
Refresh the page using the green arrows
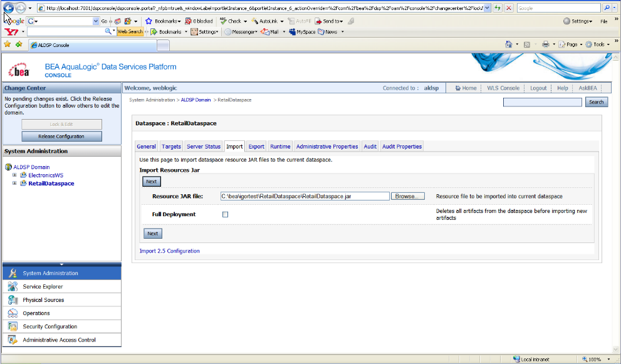[498, 8]
